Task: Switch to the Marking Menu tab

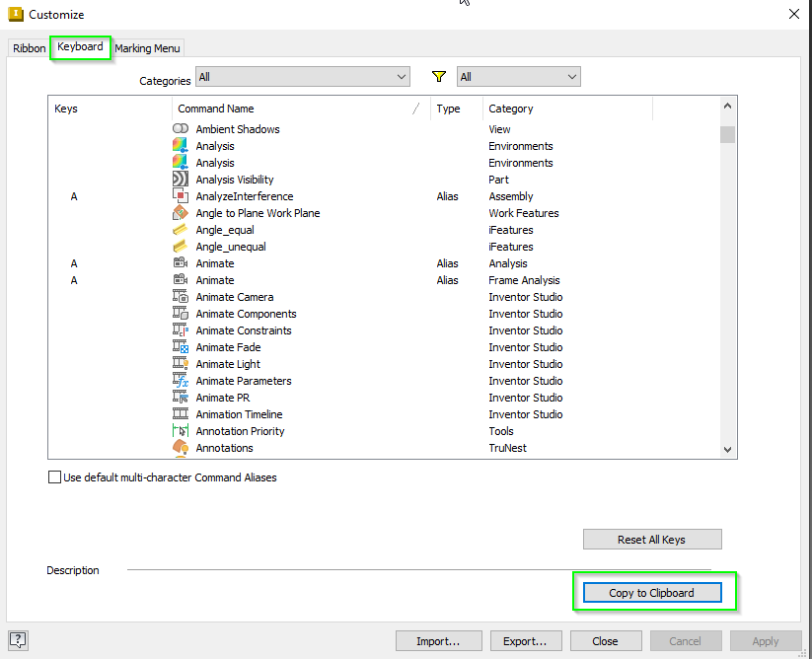Action: (x=147, y=47)
